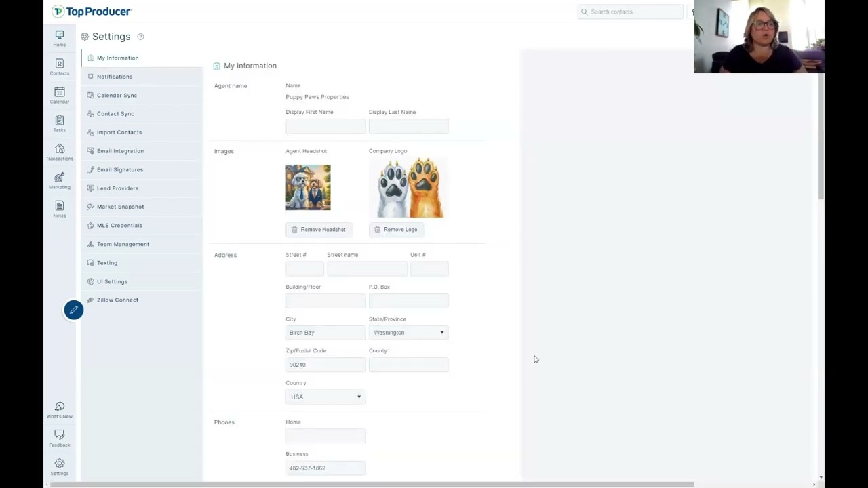The height and width of the screenshot is (488, 868).
Task: Click the gear icon next to Settings title
Action: point(85,37)
